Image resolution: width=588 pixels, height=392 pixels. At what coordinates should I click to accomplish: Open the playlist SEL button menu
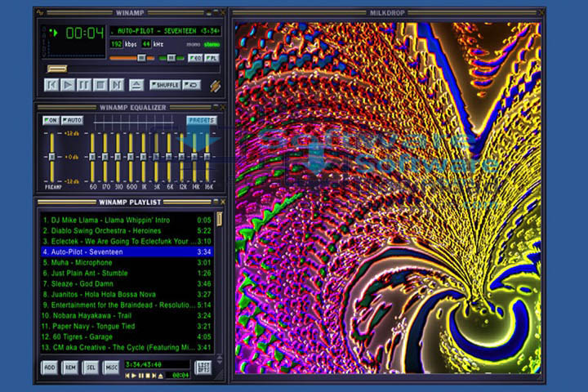click(91, 367)
